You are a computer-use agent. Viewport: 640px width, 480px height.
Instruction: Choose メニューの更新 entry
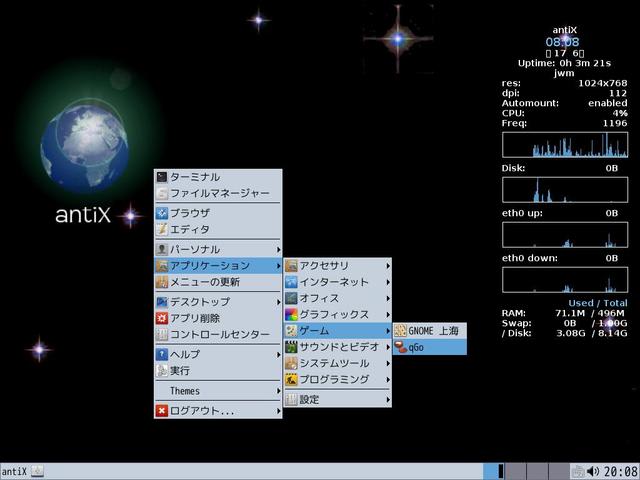(218, 282)
